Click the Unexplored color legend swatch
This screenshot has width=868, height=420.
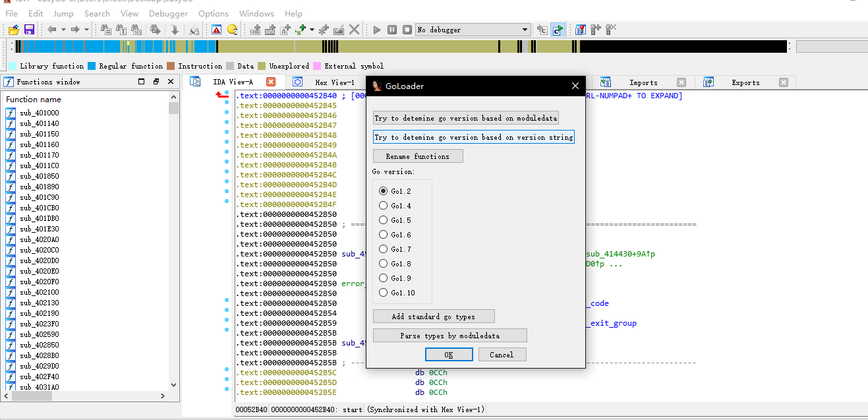pos(262,66)
